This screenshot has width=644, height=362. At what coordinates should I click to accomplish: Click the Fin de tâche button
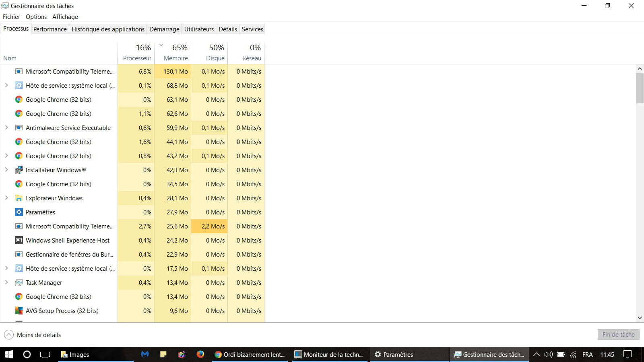[618, 335]
